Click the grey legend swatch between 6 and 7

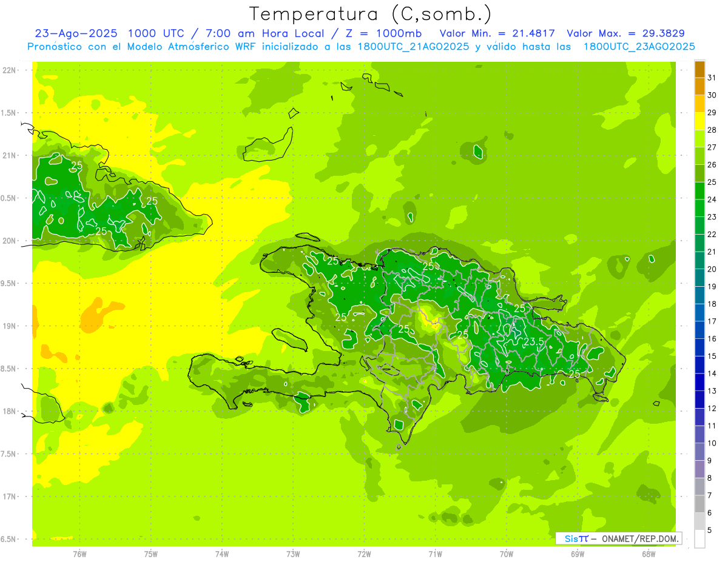699,504
